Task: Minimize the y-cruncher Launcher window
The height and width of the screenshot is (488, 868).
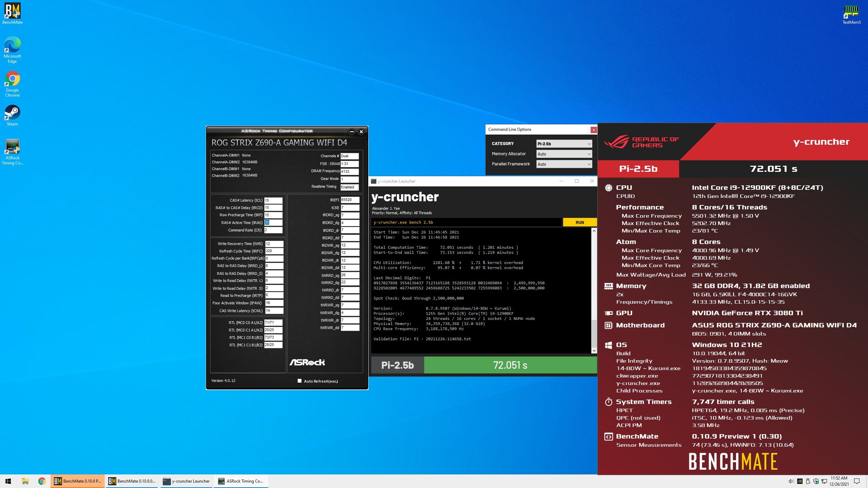Action: (561, 181)
